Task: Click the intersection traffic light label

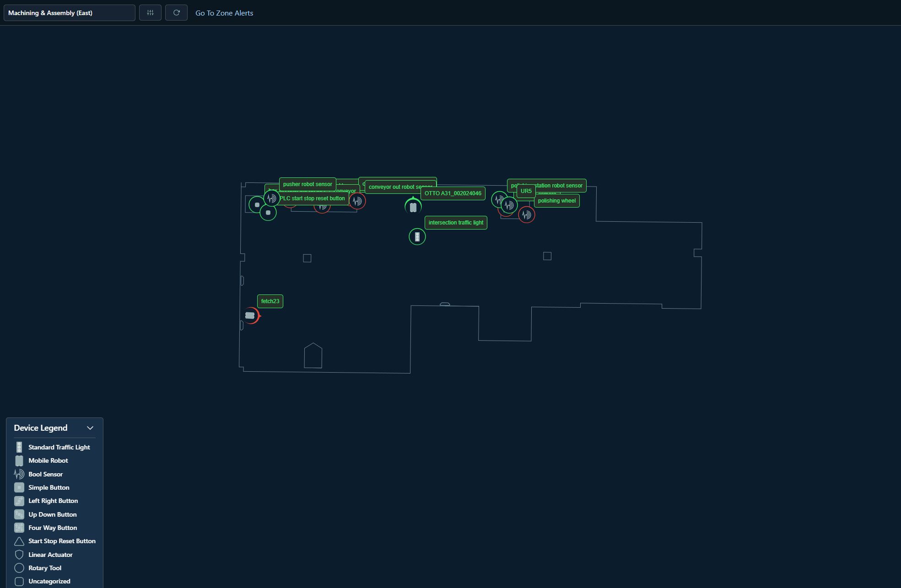Action: tap(456, 223)
